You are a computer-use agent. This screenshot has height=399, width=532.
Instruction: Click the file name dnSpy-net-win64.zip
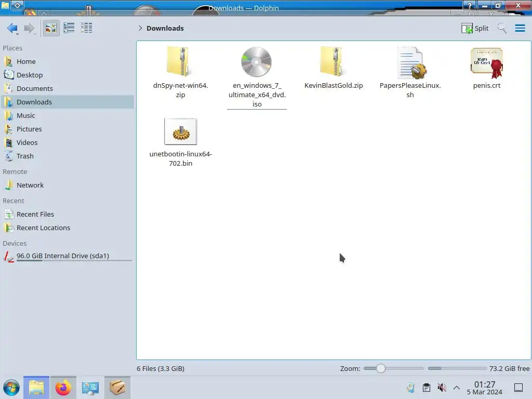pyautogui.click(x=180, y=90)
